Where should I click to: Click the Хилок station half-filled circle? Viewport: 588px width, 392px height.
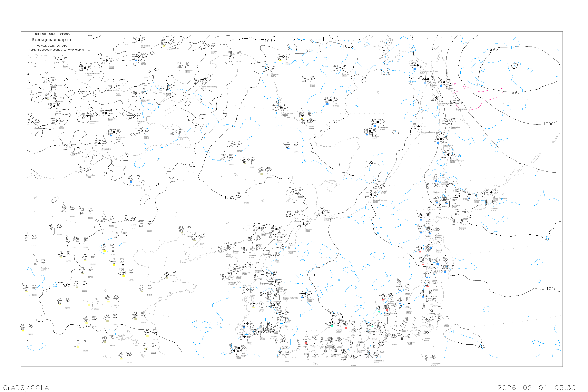tap(107, 61)
